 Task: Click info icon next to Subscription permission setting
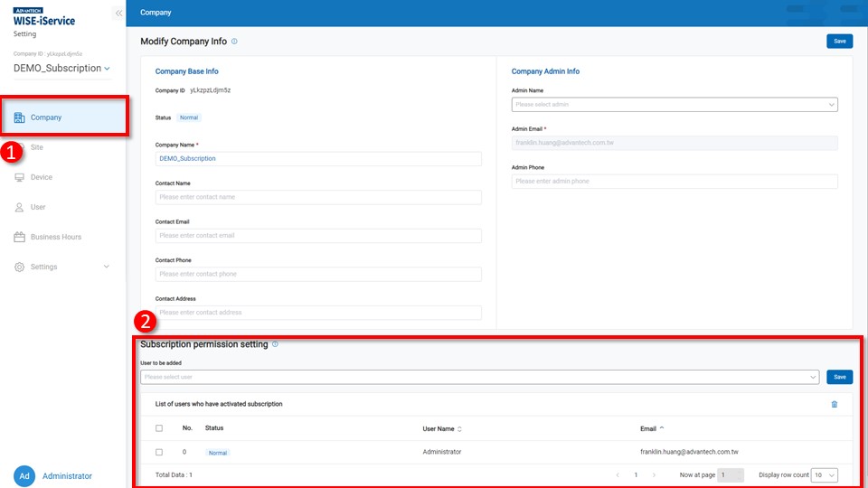(x=275, y=344)
